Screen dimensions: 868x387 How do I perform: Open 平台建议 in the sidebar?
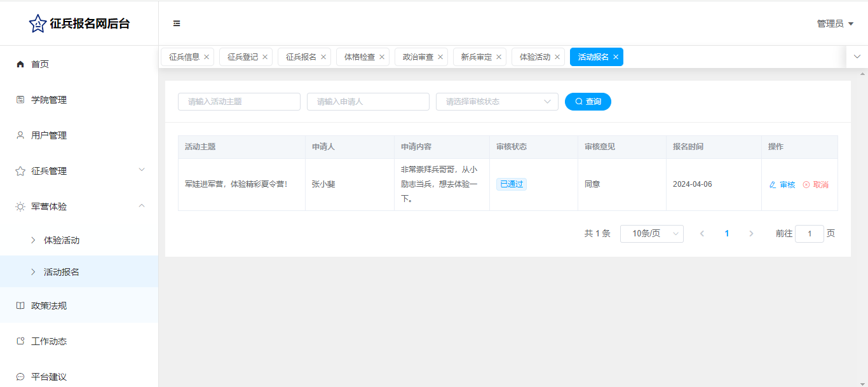click(x=49, y=376)
